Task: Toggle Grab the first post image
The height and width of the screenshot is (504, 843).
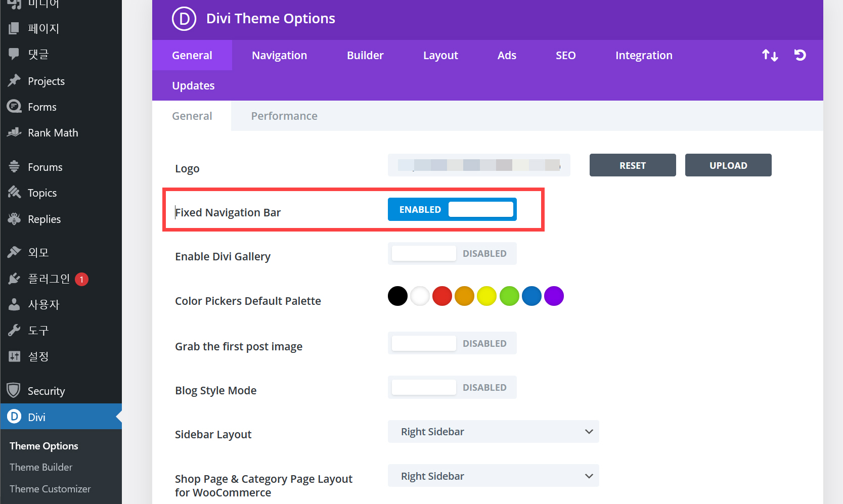Action: [x=452, y=343]
